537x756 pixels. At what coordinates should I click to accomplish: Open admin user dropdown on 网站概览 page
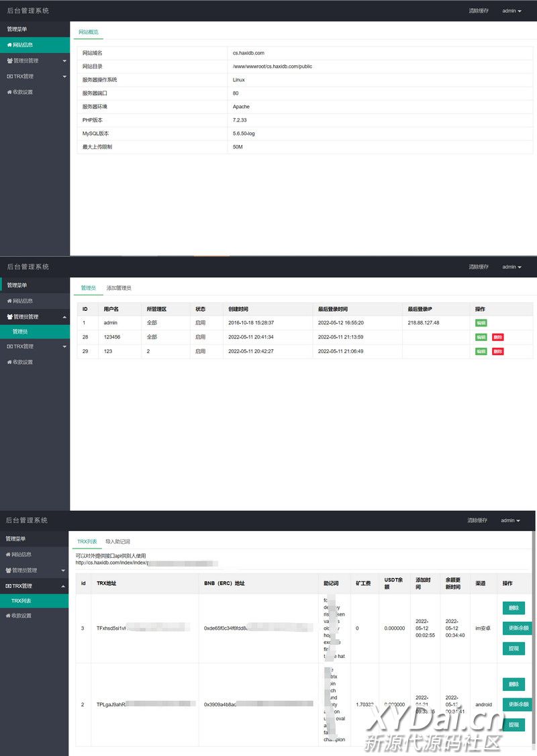tap(511, 11)
